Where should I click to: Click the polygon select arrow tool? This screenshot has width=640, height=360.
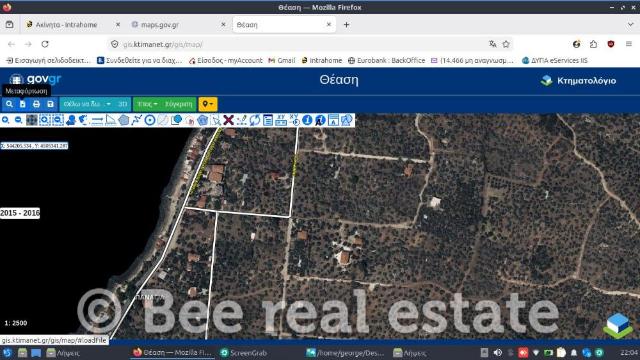(x=216, y=120)
